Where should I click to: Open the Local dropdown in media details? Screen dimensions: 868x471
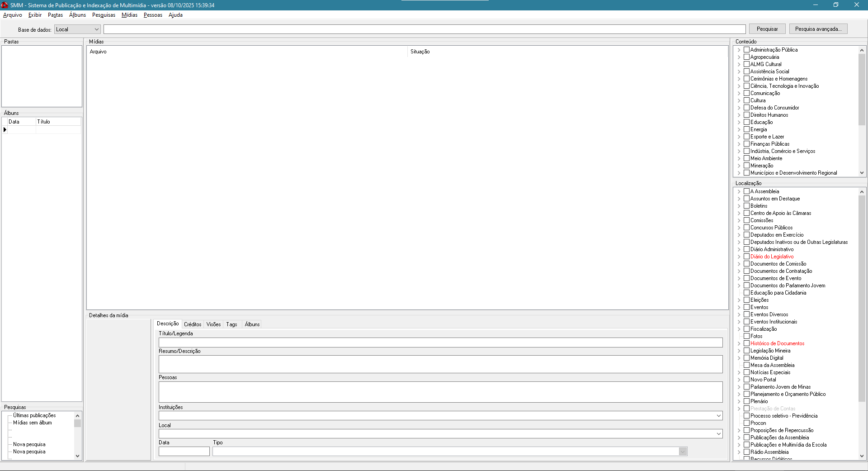coord(718,434)
